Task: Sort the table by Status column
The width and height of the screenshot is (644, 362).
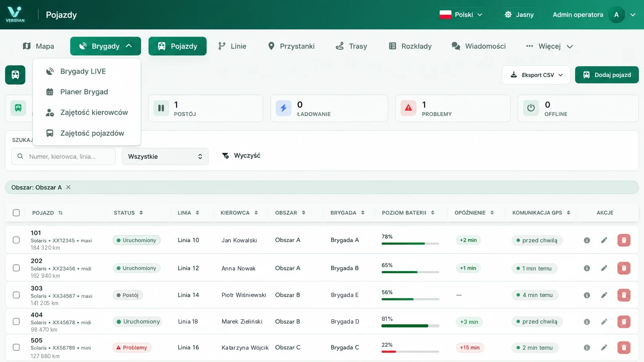Action: (128, 213)
